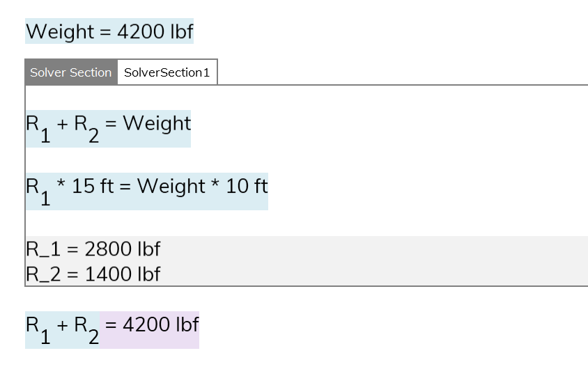Click the 4200 value in Weight definition
Screen dimensions: 588x376
[x=141, y=31]
